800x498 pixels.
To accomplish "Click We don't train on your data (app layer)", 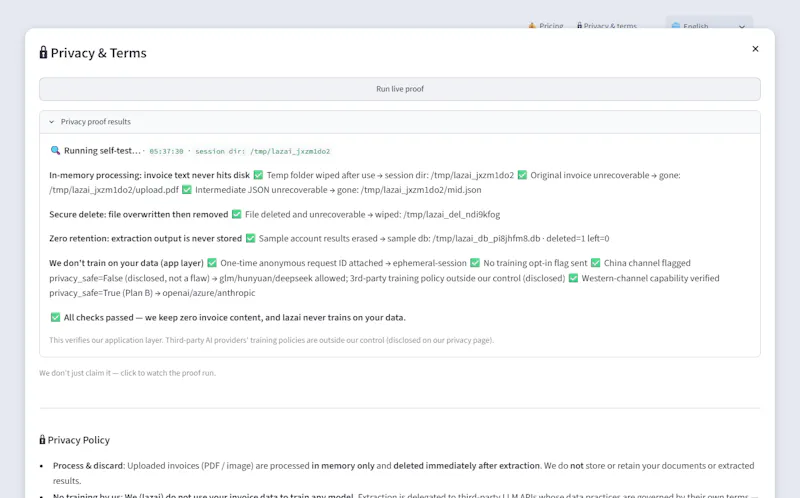I will click(x=126, y=263).
